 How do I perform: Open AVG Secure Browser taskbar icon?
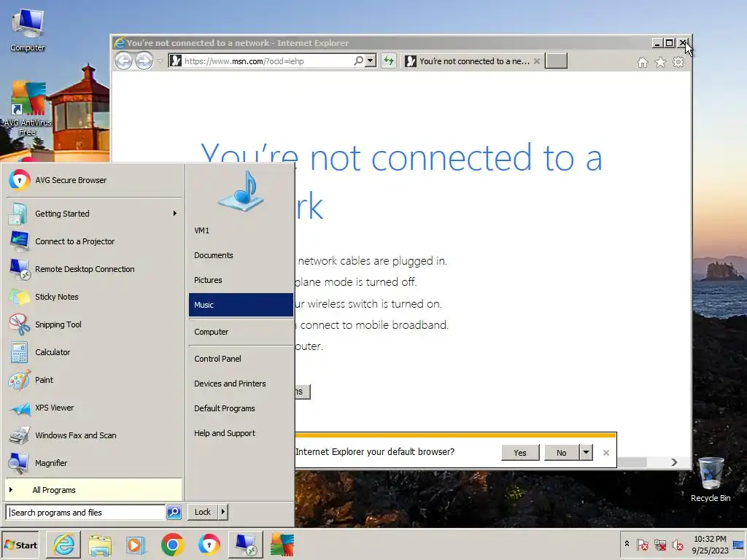tap(209, 545)
